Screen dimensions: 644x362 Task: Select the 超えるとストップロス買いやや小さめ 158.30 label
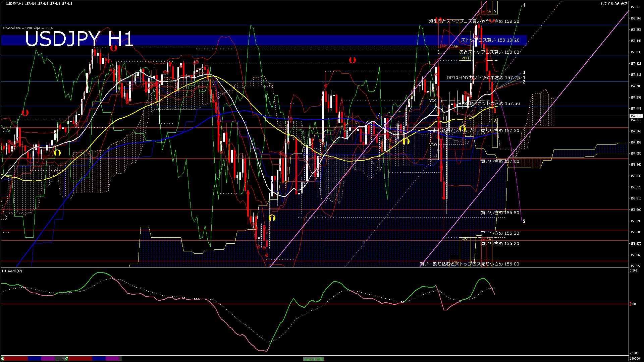[x=474, y=21]
